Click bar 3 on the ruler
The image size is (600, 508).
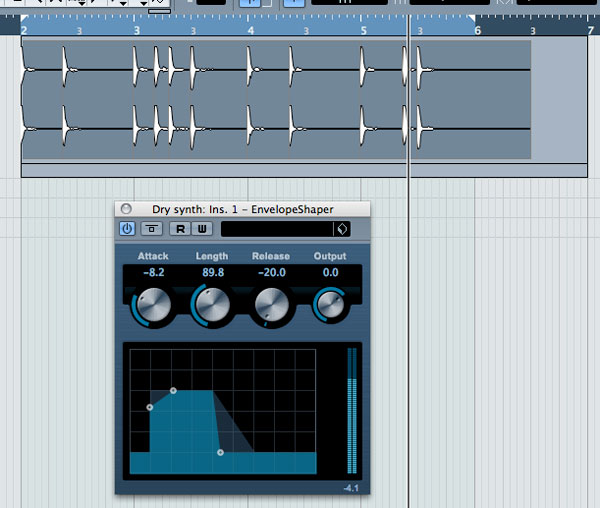click(137, 30)
